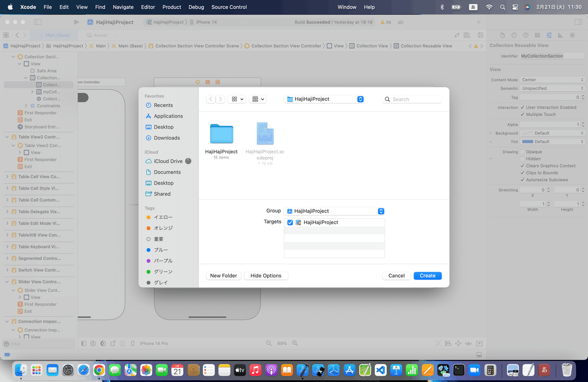The image size is (588, 382).
Task: Select the Shared sidebar item
Action: point(162,194)
